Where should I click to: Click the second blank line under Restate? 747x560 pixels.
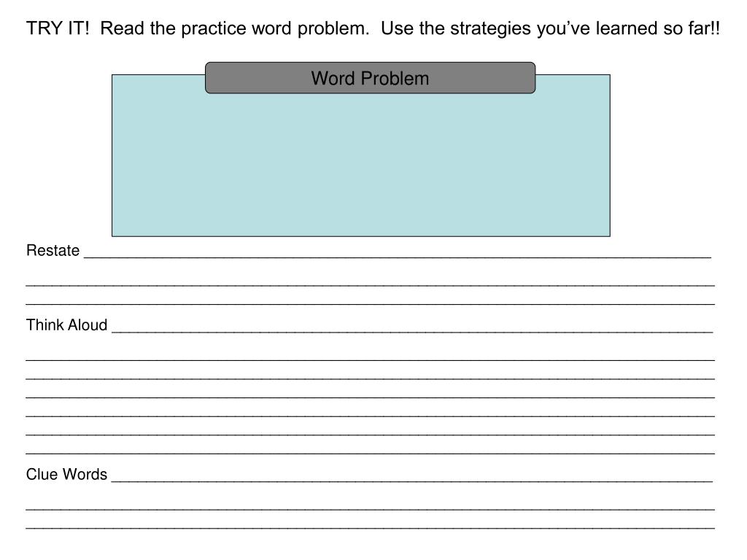click(x=370, y=285)
